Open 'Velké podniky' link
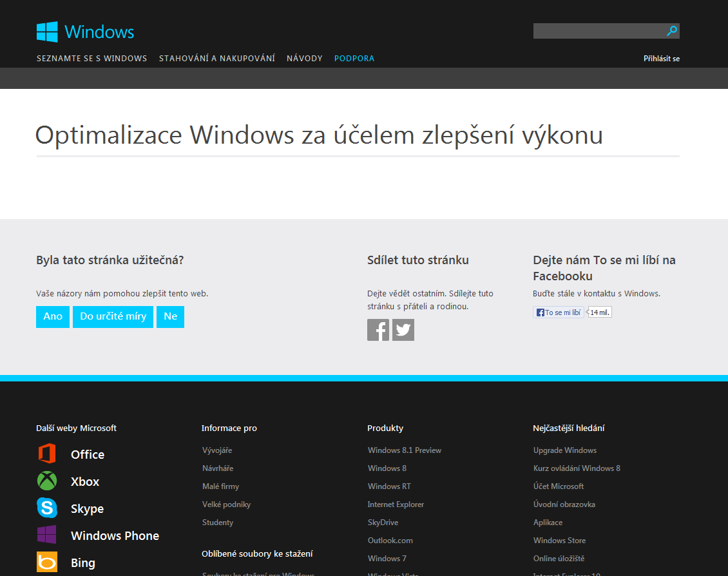The image size is (728, 576). click(x=227, y=504)
